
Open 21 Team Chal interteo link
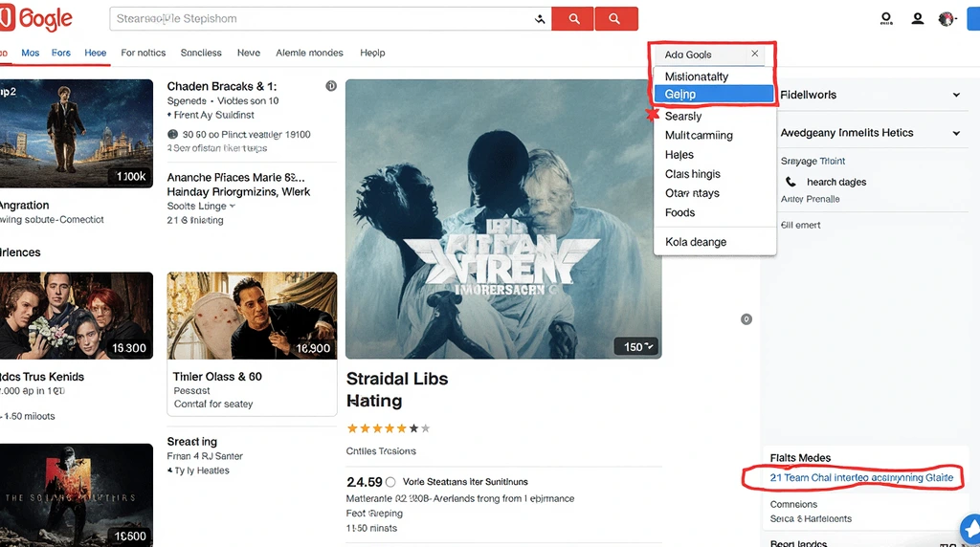click(861, 478)
